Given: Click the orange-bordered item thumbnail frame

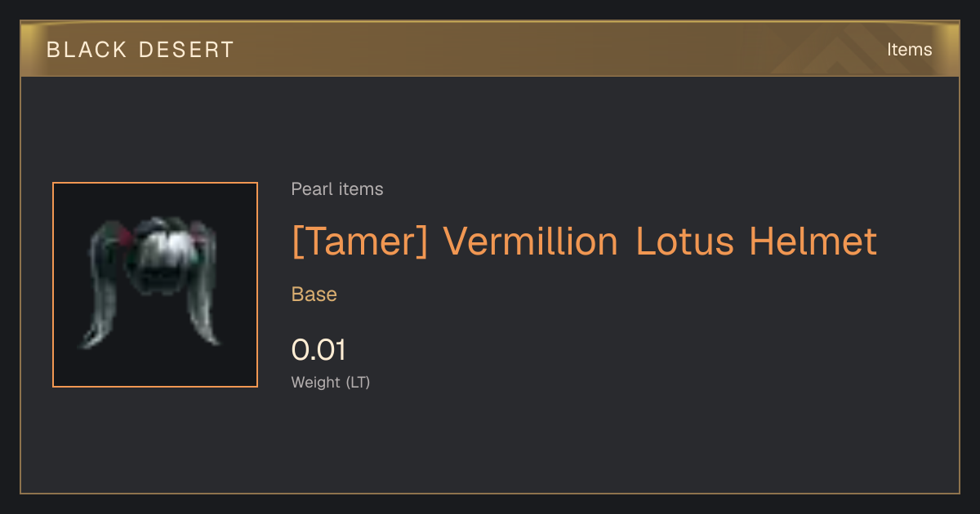Looking at the screenshot, I should [x=155, y=285].
